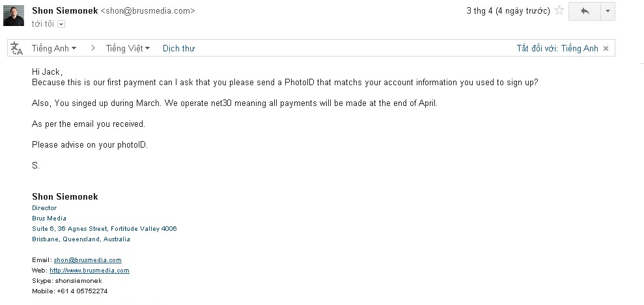
Task: Open the http://www.brusmedia.com web link
Action: click(x=89, y=271)
